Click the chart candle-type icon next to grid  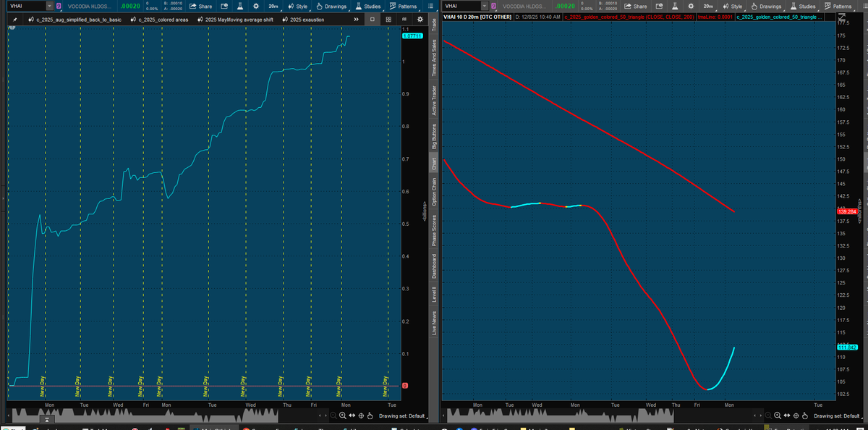404,20
